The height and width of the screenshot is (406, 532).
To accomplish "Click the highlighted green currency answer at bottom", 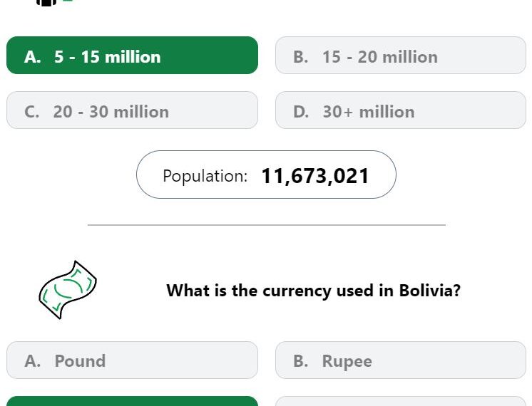I will point(133,401).
